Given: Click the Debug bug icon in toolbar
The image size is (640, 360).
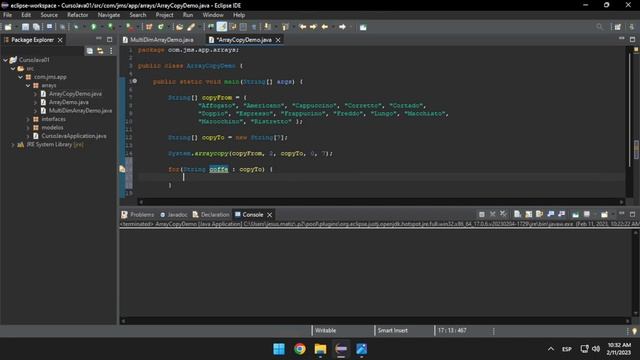Looking at the screenshot, I should (76, 27).
